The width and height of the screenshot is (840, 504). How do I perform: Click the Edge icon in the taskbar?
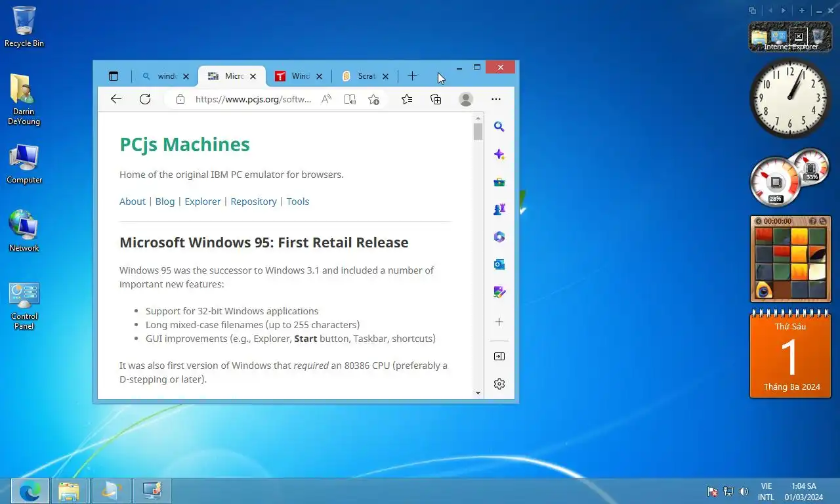pos(30,491)
